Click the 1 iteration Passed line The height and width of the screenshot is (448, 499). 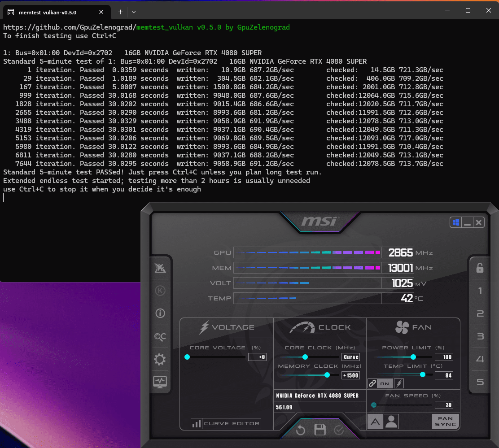click(235, 70)
